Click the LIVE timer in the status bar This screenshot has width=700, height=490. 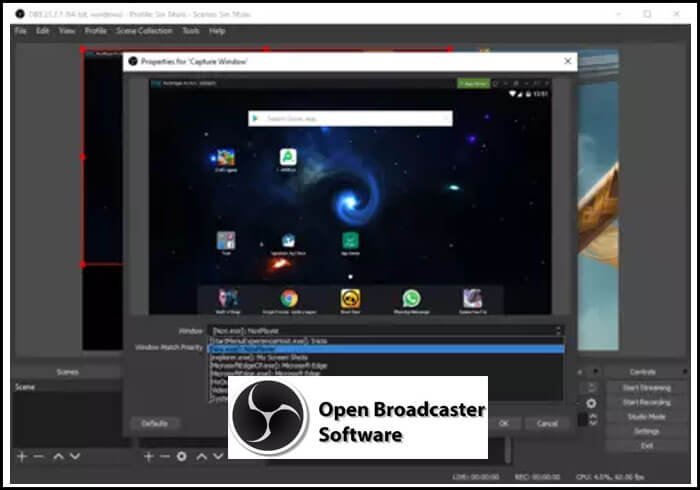click(x=475, y=477)
